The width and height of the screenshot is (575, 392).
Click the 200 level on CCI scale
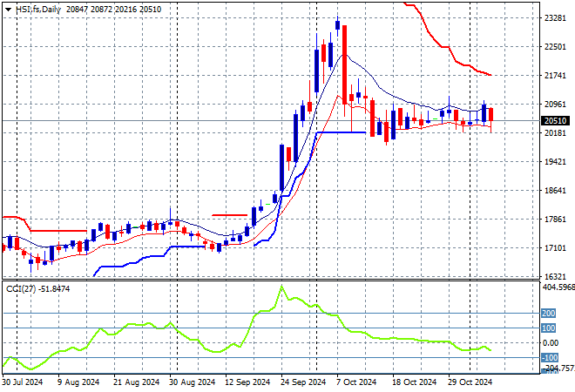[549, 313]
